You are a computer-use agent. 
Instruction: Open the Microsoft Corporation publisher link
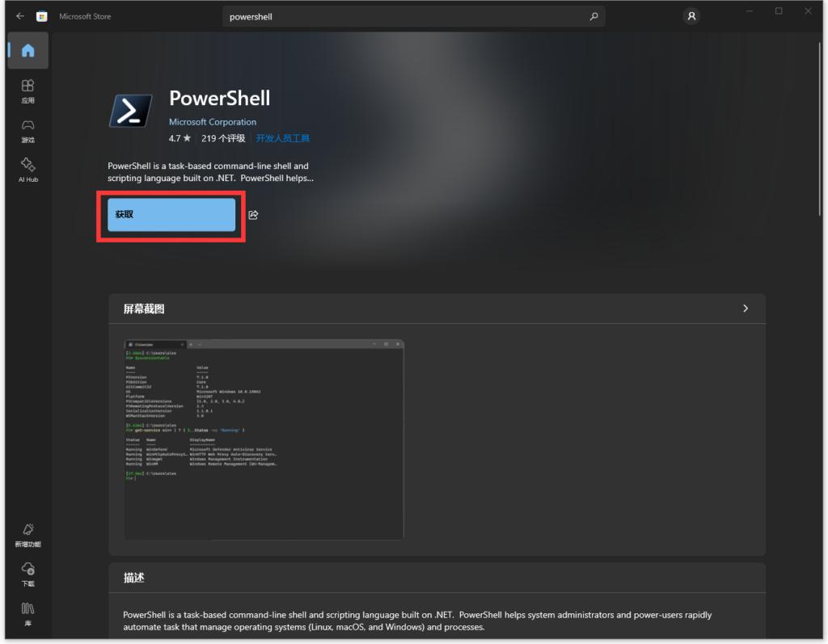pyautogui.click(x=213, y=122)
